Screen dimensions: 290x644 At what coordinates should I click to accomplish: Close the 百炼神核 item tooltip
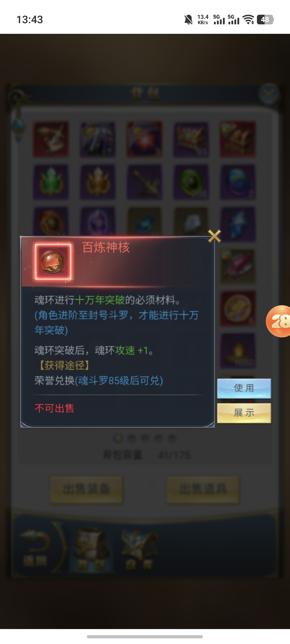pos(215,236)
